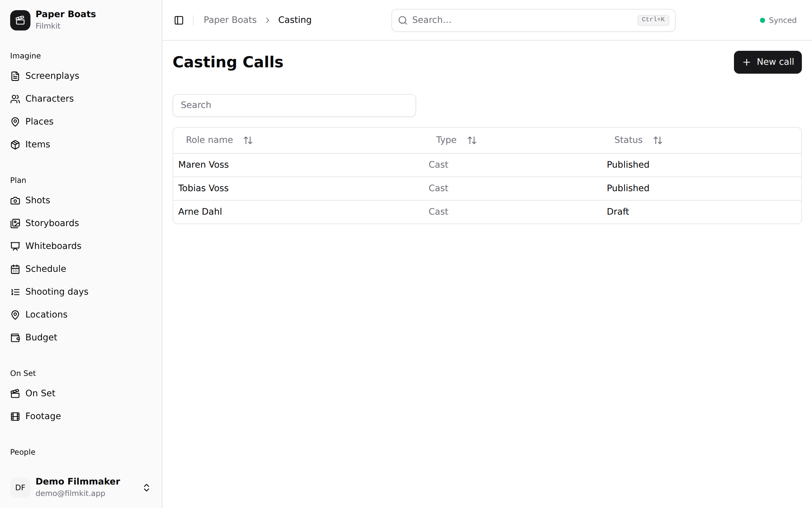Image resolution: width=812 pixels, height=508 pixels.
Task: Focus the casting calls Search box
Action: pos(294,105)
